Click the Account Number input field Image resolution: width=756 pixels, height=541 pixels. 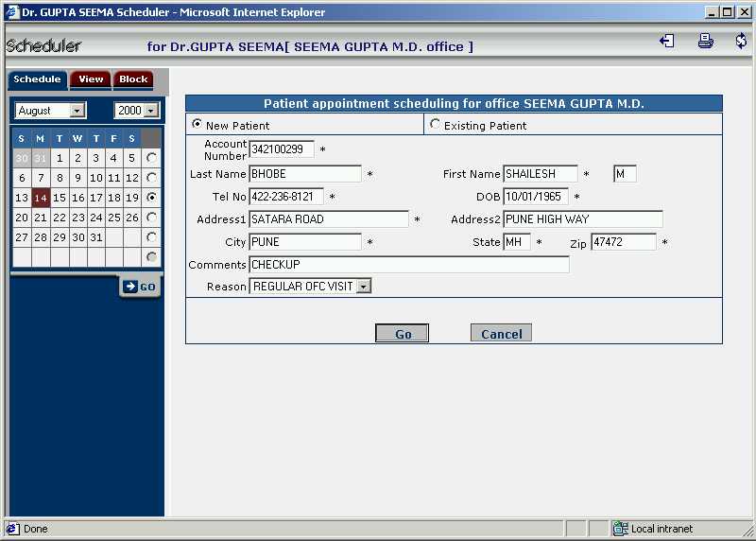[282, 149]
